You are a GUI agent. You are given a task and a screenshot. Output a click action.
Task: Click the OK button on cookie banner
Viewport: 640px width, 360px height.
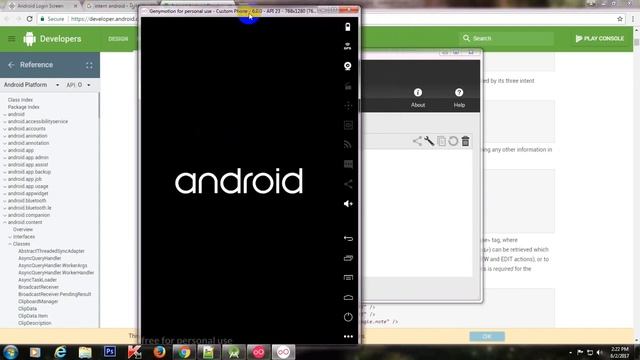tap(487, 336)
